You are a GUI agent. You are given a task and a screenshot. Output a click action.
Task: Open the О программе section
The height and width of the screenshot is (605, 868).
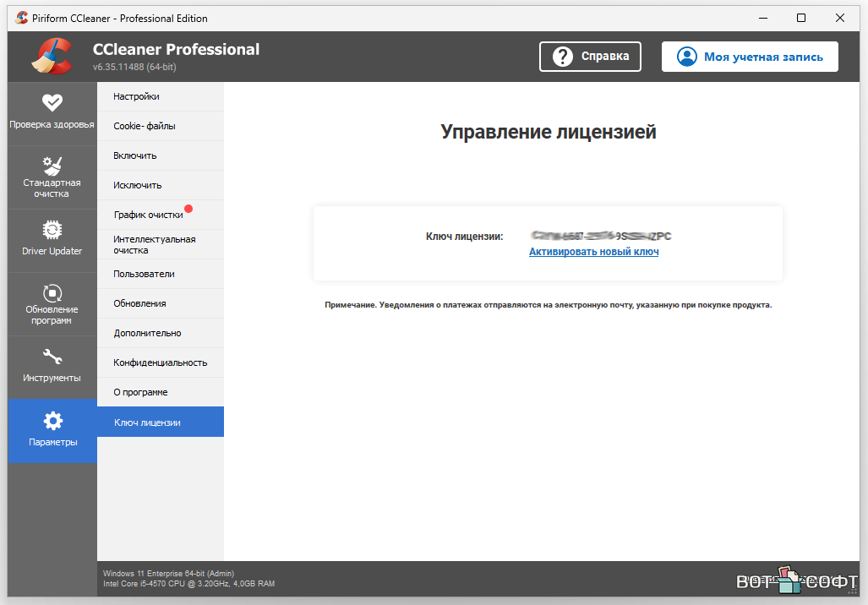(x=161, y=392)
